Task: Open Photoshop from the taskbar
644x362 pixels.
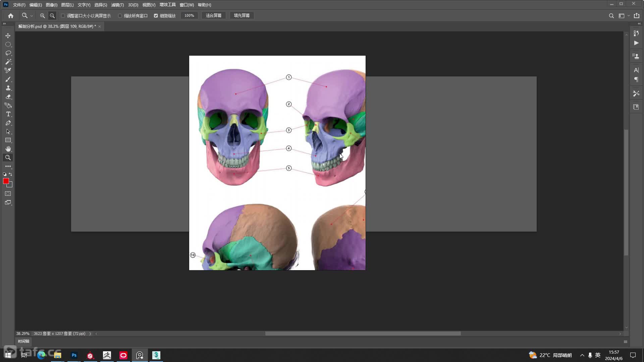Action: 74,355
